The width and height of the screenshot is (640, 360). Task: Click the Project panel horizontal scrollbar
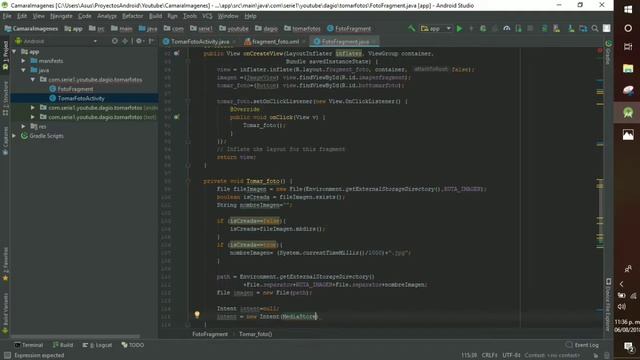76,337
